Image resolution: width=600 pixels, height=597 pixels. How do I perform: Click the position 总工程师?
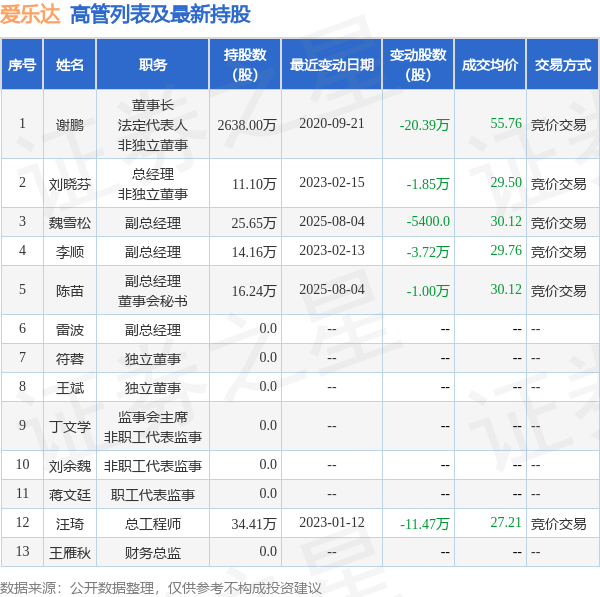(x=153, y=524)
